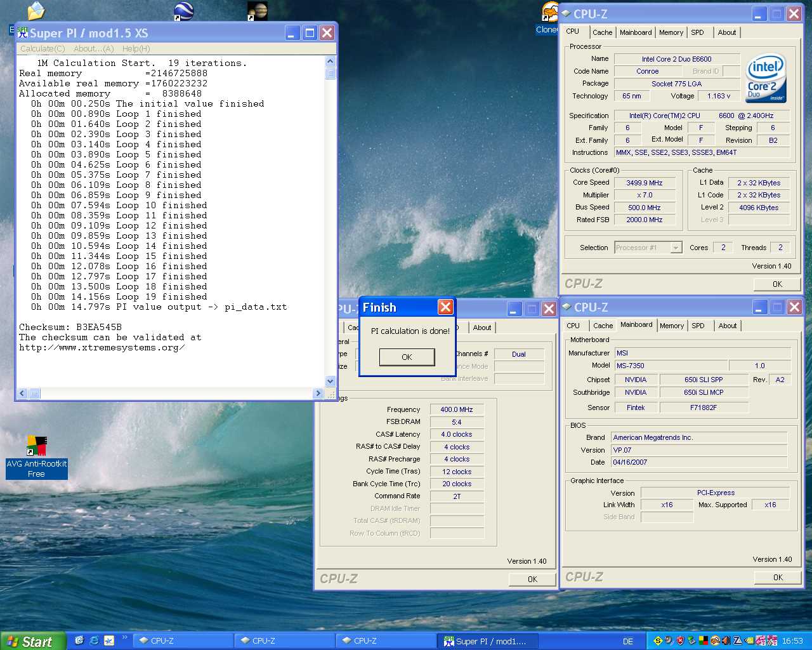Expand the Quick Launch overflow chevron
The height and width of the screenshot is (650, 812).
click(124, 637)
